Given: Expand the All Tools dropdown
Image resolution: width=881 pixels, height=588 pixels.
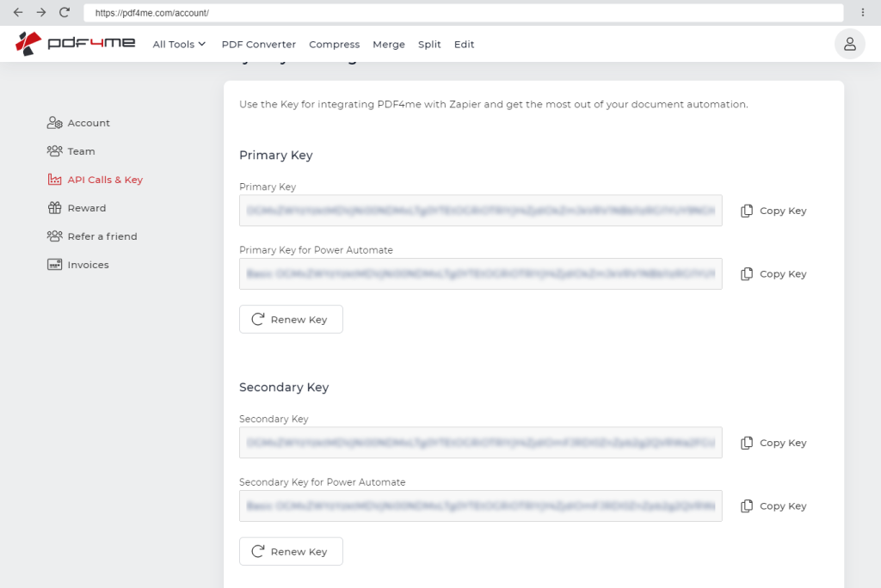Looking at the screenshot, I should (x=179, y=45).
